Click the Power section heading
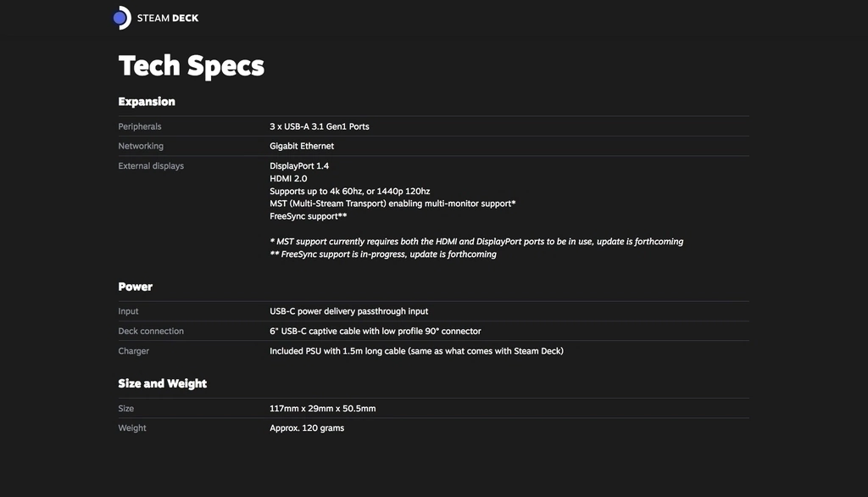This screenshot has width=868, height=497. click(135, 287)
